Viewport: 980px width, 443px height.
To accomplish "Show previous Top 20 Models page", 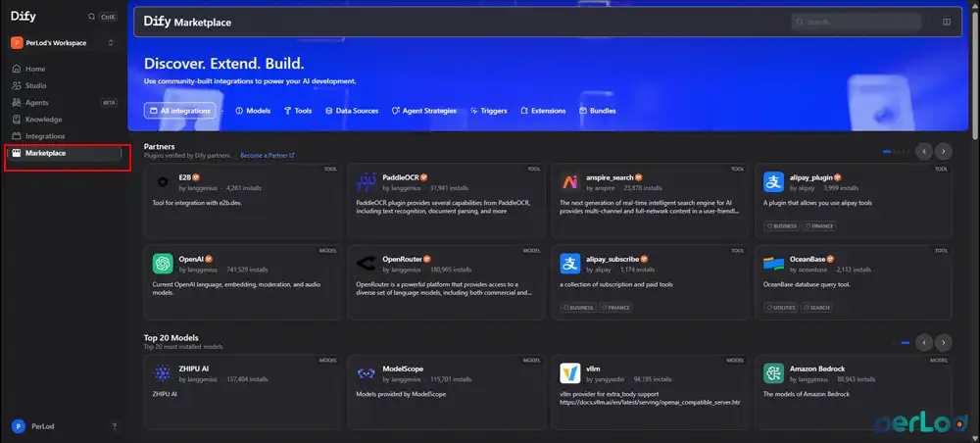I will [924, 342].
